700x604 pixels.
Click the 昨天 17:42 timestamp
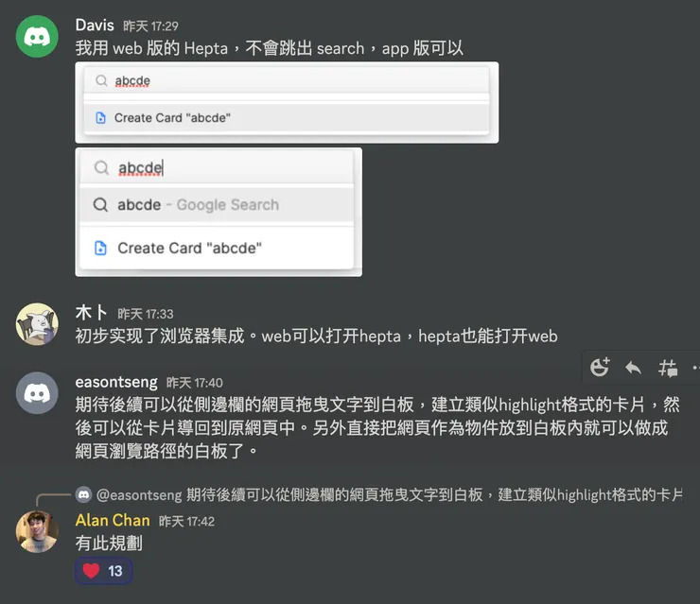pos(186,522)
